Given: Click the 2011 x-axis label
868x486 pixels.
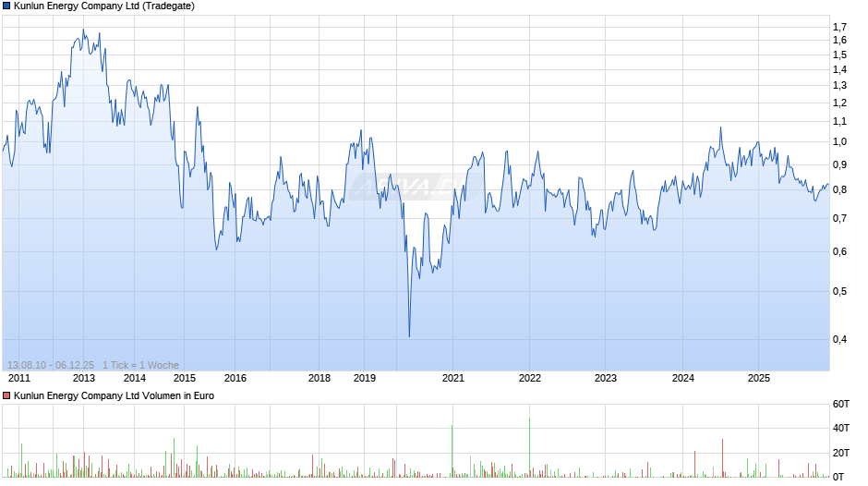Looking at the screenshot, I should [19, 378].
